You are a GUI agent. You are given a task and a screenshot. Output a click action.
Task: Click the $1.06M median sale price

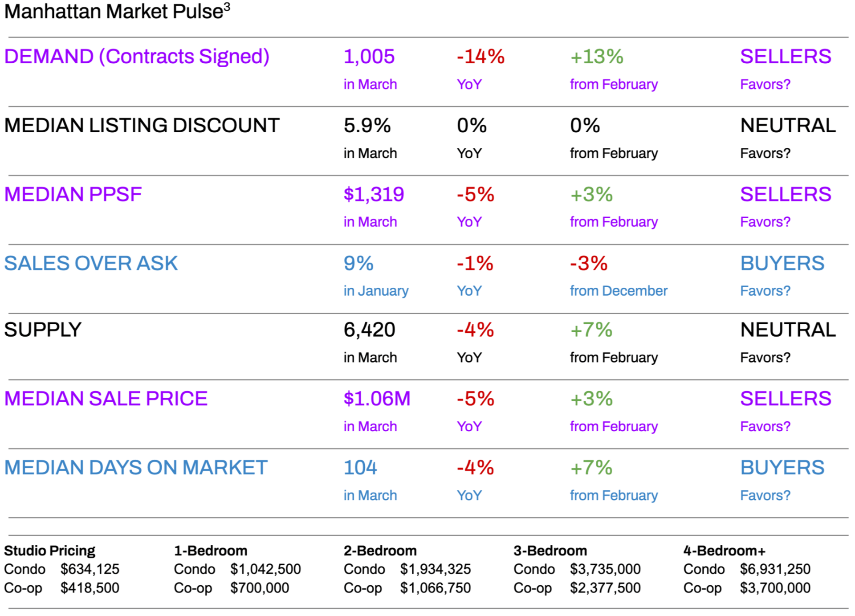click(377, 399)
